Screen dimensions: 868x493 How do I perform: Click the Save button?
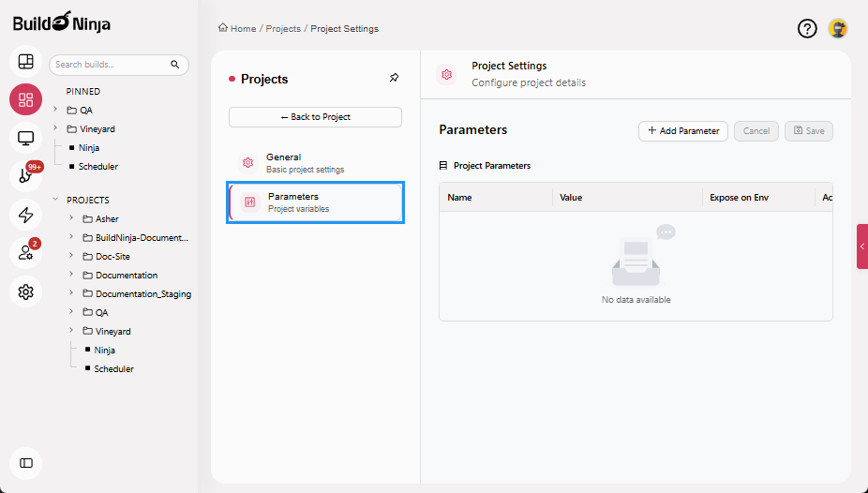pyautogui.click(x=809, y=131)
